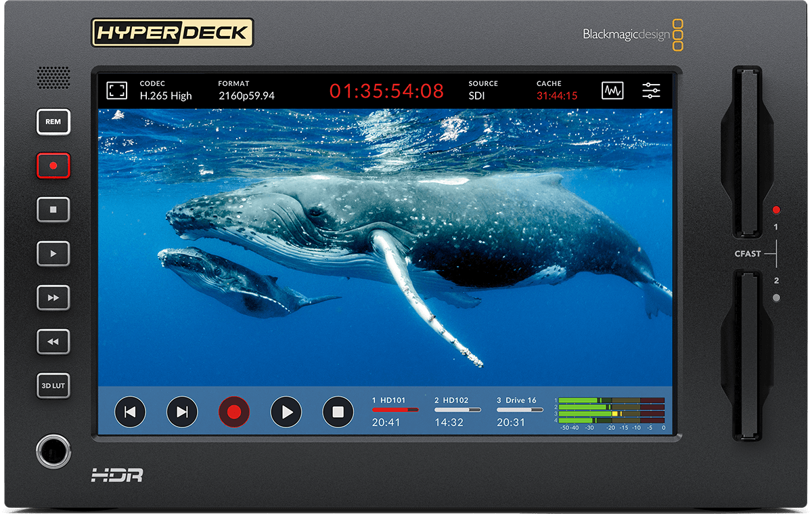
Task: Tap the 01:35:54:08 timecode display
Action: (386, 91)
